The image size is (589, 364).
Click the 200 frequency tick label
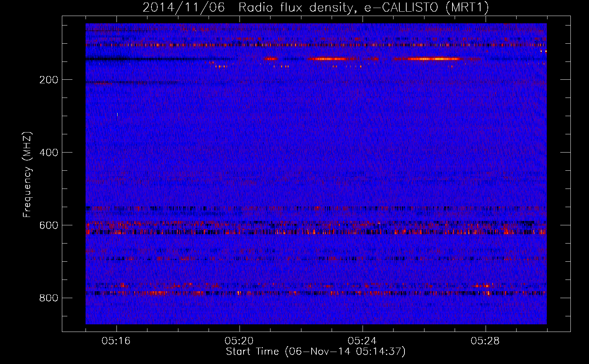coord(49,80)
